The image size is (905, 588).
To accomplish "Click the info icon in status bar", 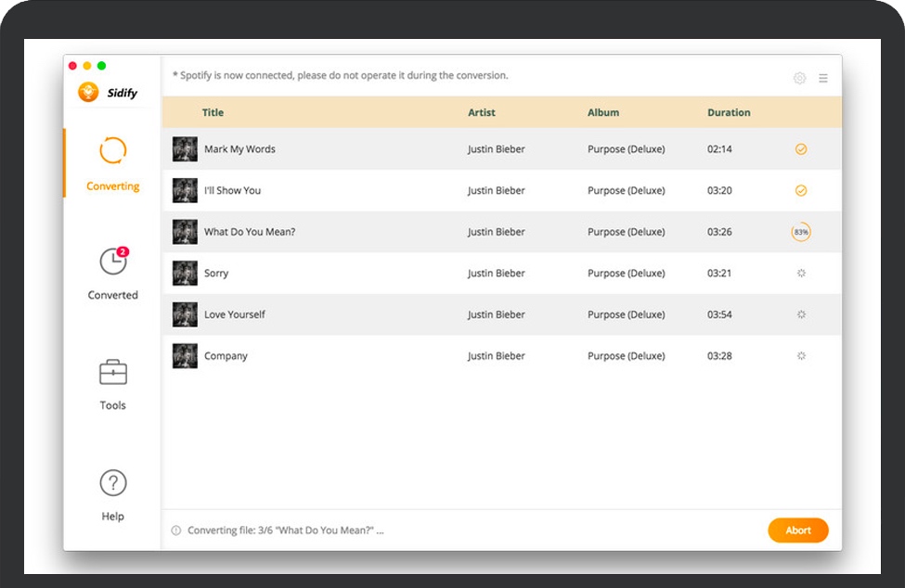I will tap(176, 530).
